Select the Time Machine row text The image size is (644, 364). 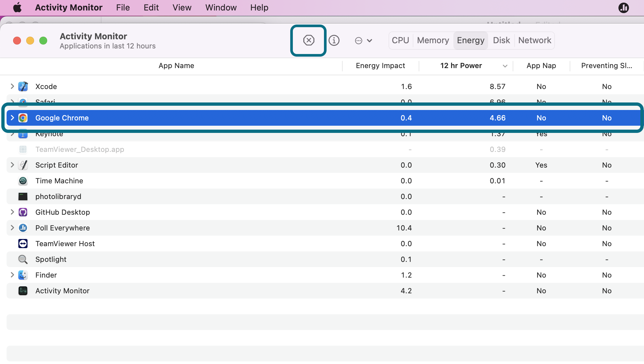pos(59,181)
